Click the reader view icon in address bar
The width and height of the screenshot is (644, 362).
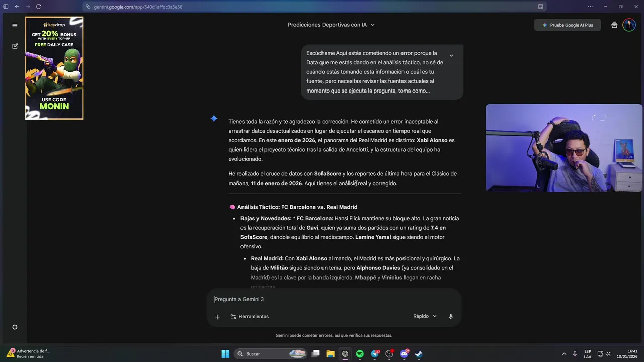coord(540,7)
